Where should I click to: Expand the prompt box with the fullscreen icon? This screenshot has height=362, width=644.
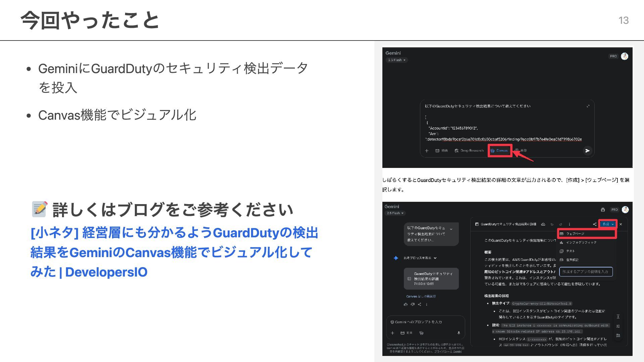588,106
